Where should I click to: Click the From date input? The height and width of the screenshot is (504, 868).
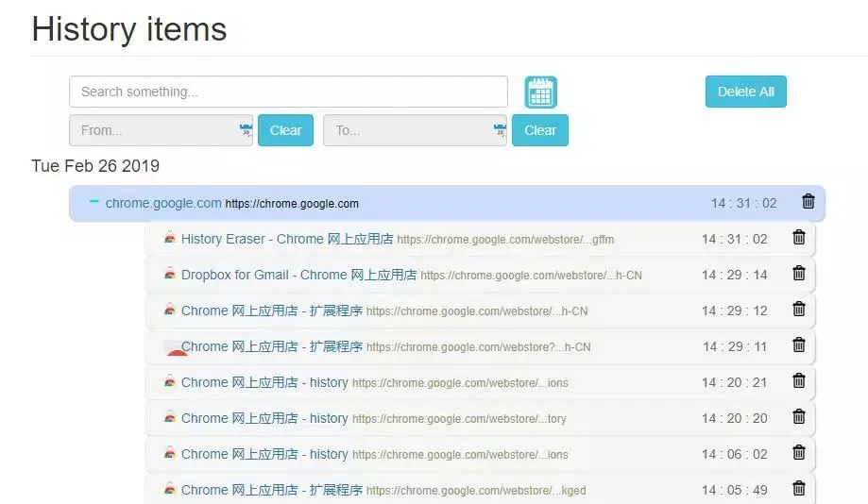[162, 130]
